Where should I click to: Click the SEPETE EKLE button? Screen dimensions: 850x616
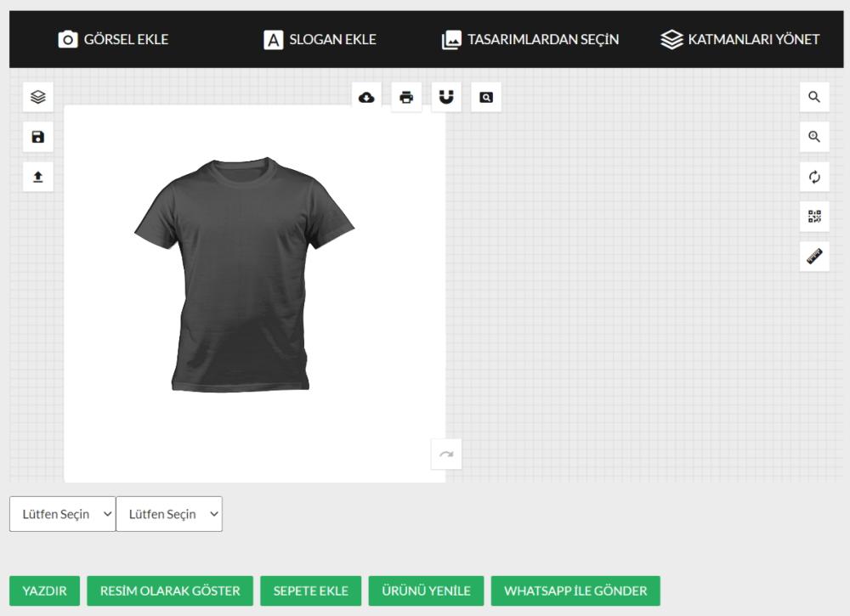tap(310, 591)
